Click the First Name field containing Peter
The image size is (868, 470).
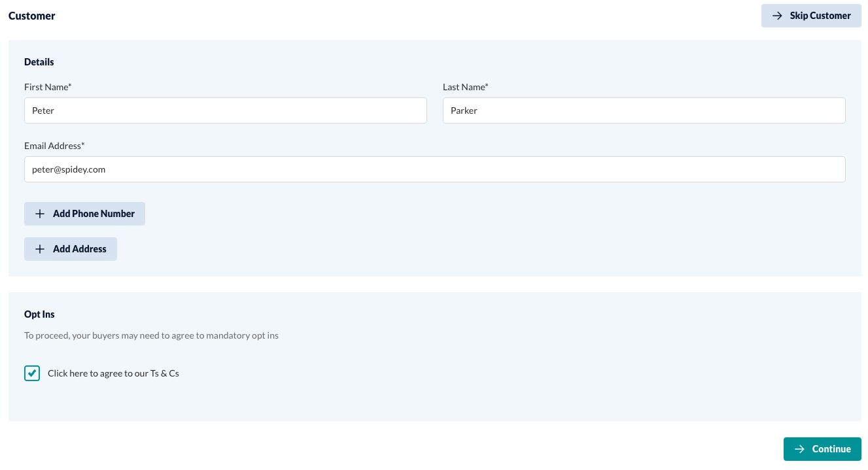coord(226,110)
